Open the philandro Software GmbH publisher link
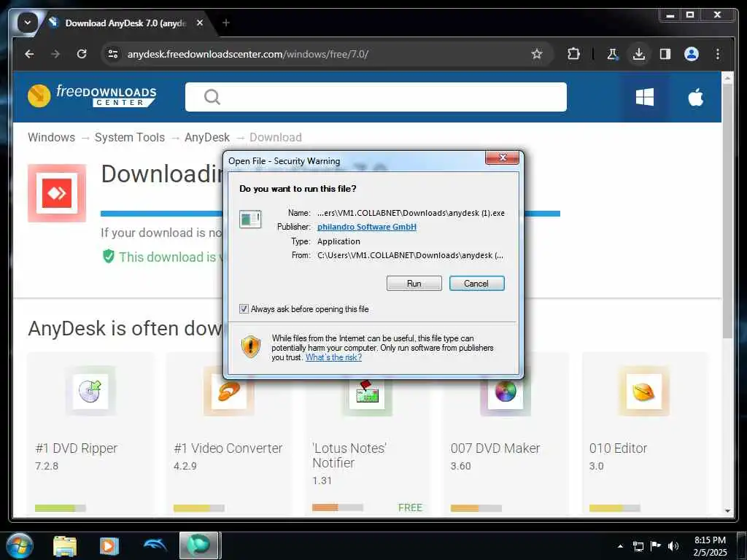Screen dimensions: 747x560 (x=367, y=227)
